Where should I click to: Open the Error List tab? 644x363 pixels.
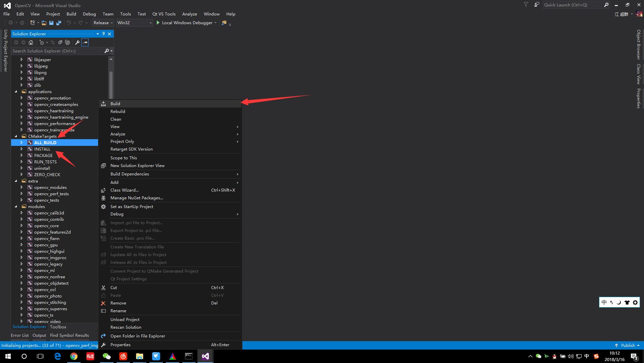19,335
